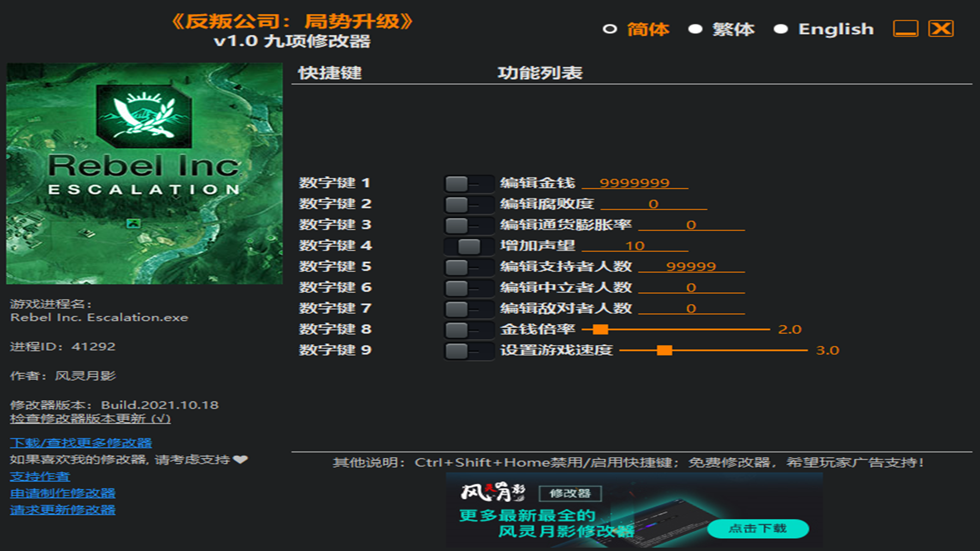Image resolution: width=980 pixels, height=551 pixels.
Task: Click the 点击下载 download button in the ad
Action: pyautogui.click(x=758, y=529)
